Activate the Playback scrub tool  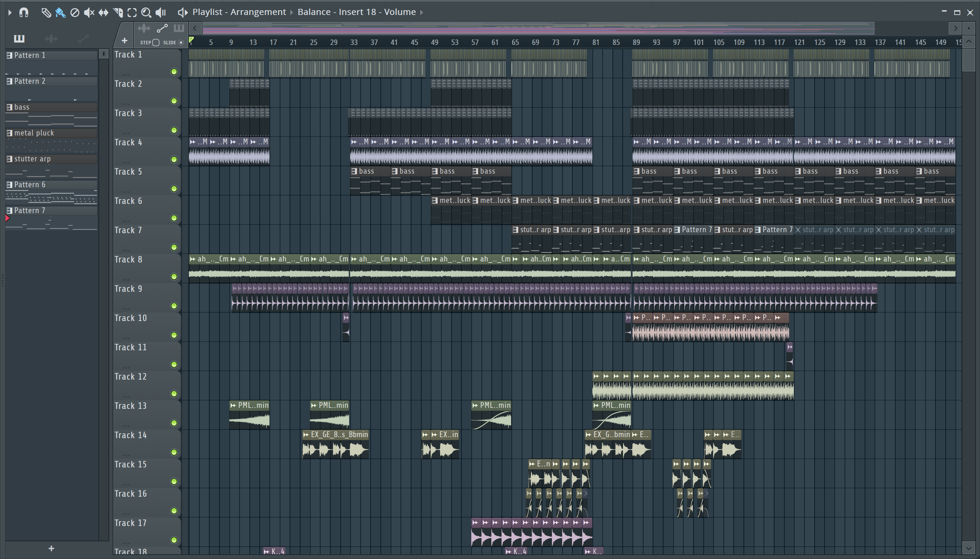[x=160, y=13]
